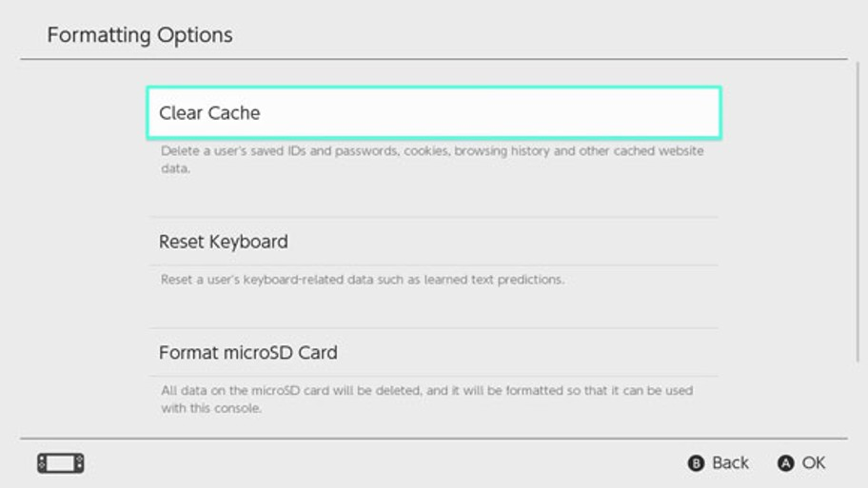
Task: Click the word Card in Format microSD Card
Action: [x=317, y=352]
